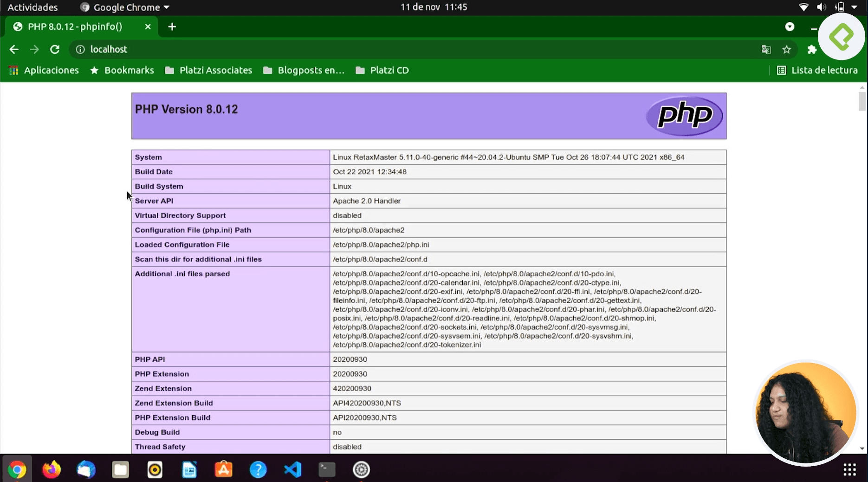Launch Visual Studio Code from the dock
868x482 pixels.
pos(292,469)
